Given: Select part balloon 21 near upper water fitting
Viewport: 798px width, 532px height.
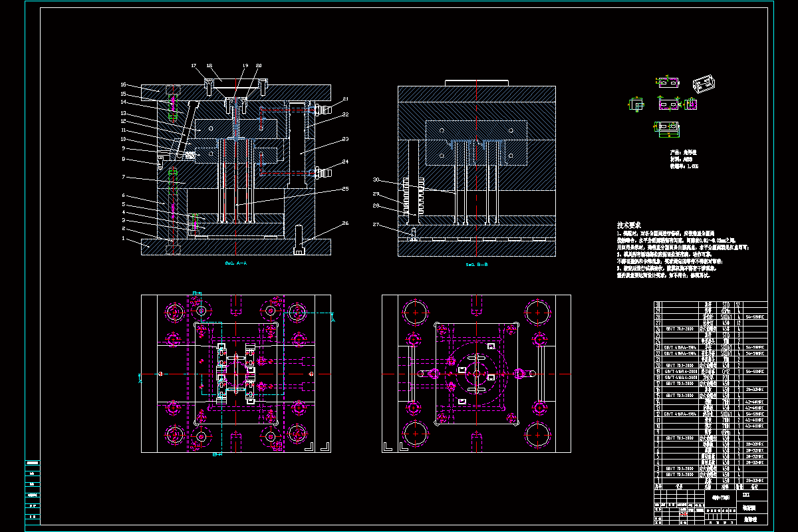Looking at the screenshot, I should point(346,99).
